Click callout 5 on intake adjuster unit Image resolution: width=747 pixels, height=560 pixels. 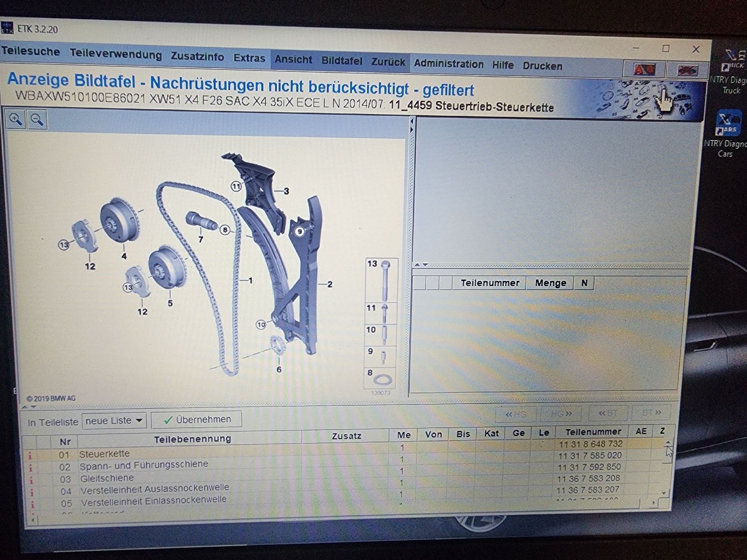170,303
